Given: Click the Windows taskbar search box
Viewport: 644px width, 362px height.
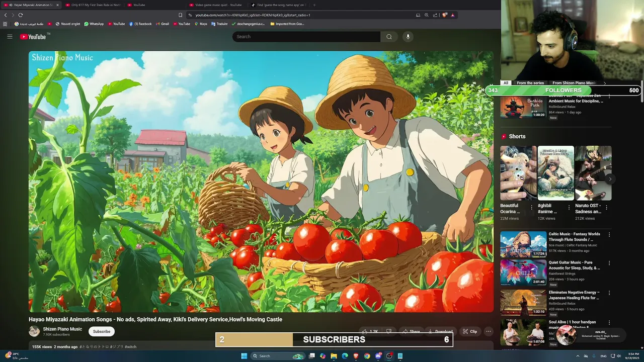Looking at the screenshot, I should click(x=278, y=356).
